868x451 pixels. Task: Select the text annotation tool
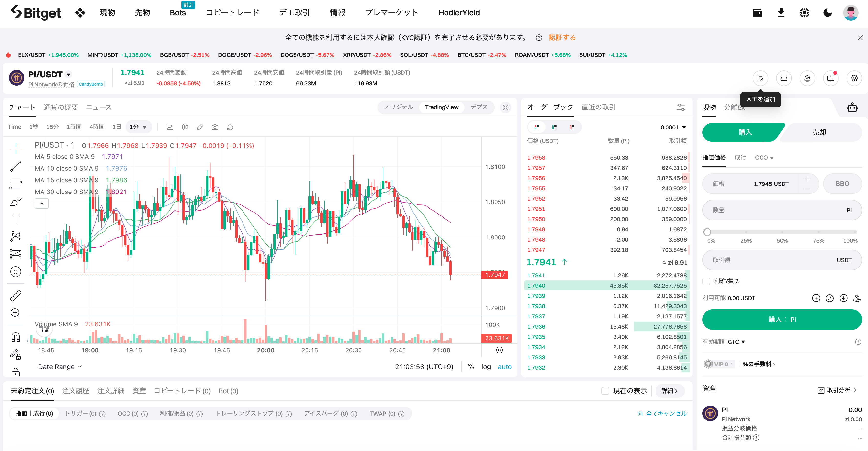coord(15,219)
